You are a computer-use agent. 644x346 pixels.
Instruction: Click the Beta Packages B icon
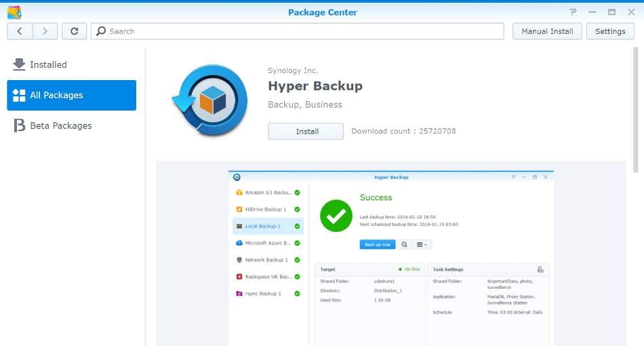click(19, 126)
